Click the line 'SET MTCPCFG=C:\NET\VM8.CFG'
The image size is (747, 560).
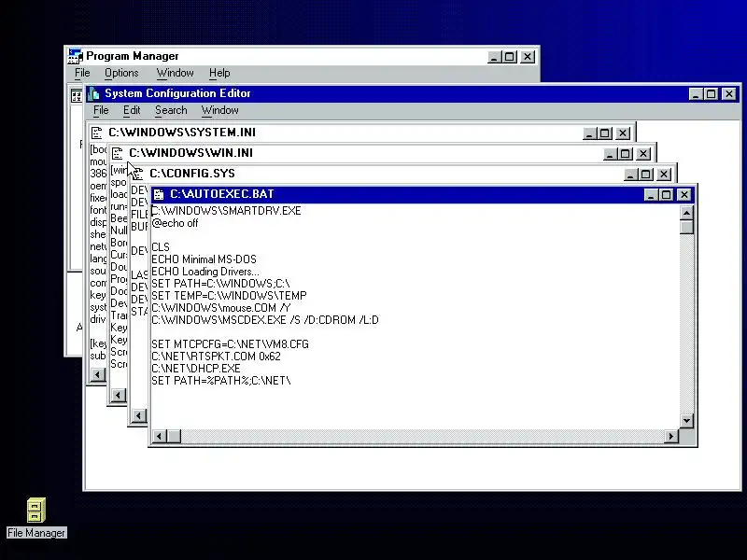230,344
